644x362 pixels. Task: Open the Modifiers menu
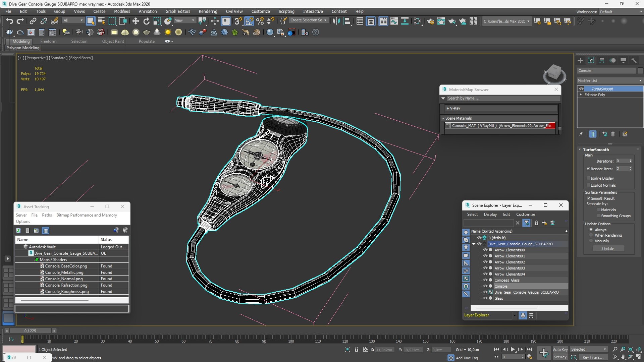tap(122, 11)
